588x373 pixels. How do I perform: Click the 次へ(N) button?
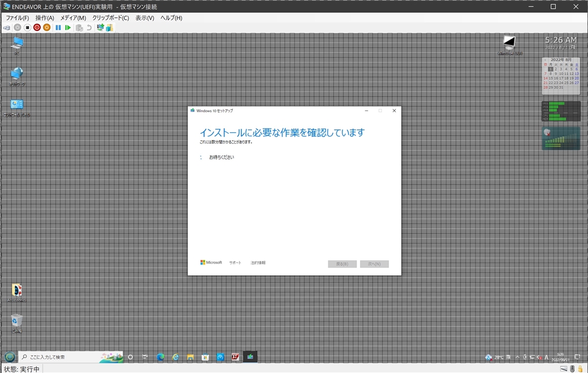point(374,264)
